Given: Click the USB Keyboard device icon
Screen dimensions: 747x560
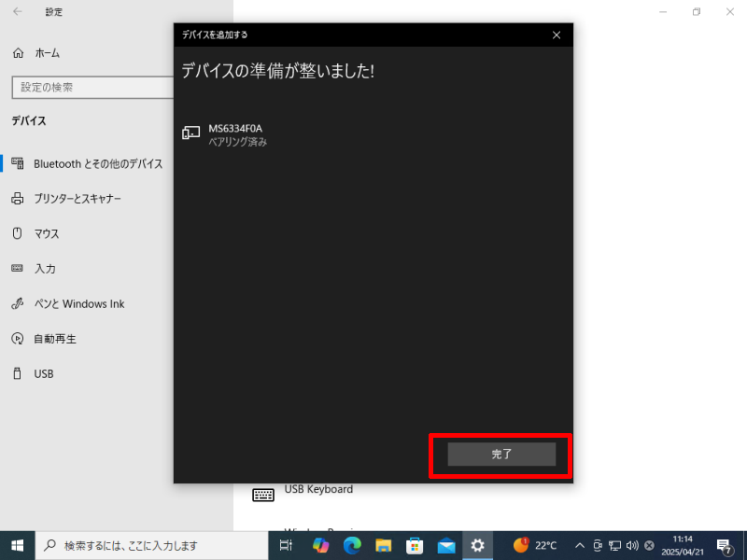Looking at the screenshot, I should pos(263,496).
